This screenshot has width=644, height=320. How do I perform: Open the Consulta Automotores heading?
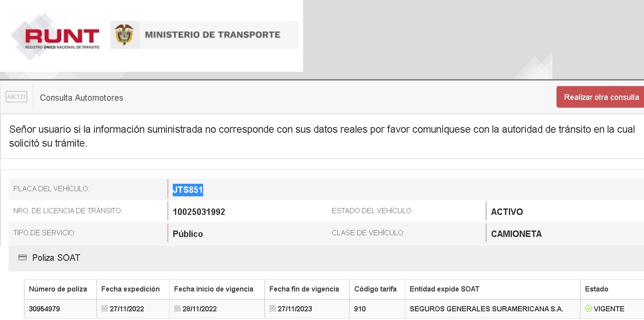(x=81, y=98)
